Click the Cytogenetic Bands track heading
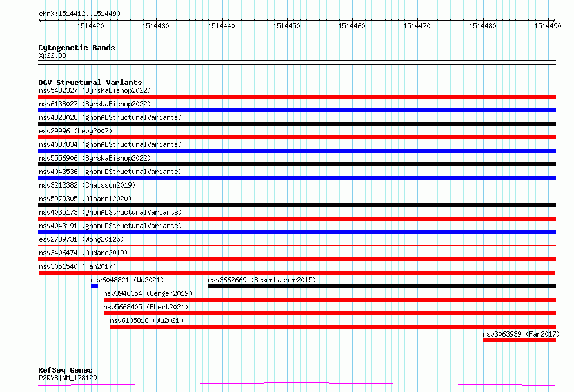 [x=77, y=48]
